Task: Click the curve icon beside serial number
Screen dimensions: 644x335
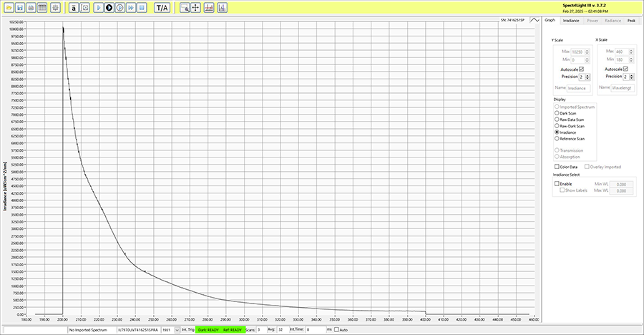Action: (x=535, y=20)
